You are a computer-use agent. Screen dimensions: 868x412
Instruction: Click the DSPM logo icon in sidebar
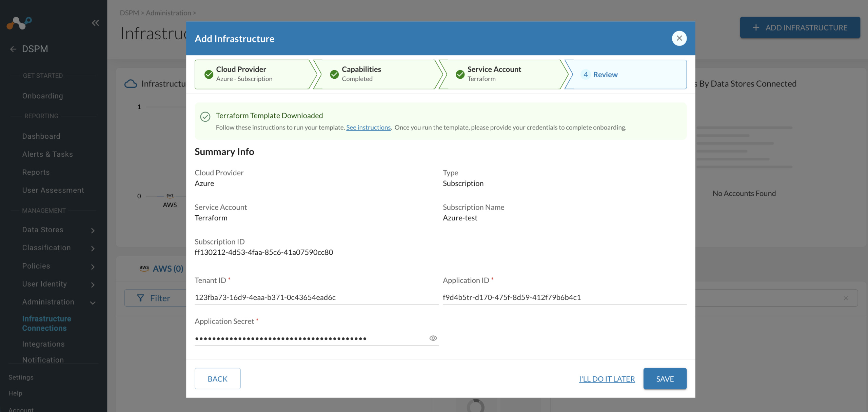click(x=19, y=23)
